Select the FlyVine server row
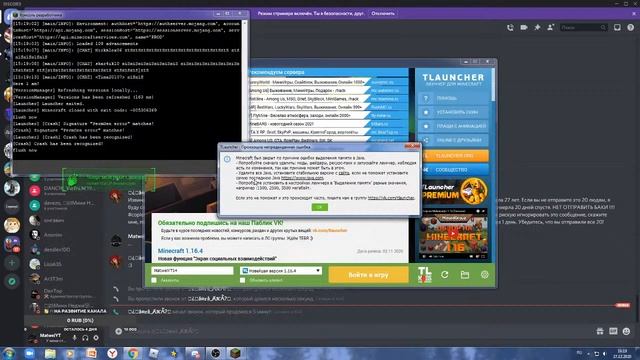Image resolution: width=640 pixels, height=360 pixels. 309,116
